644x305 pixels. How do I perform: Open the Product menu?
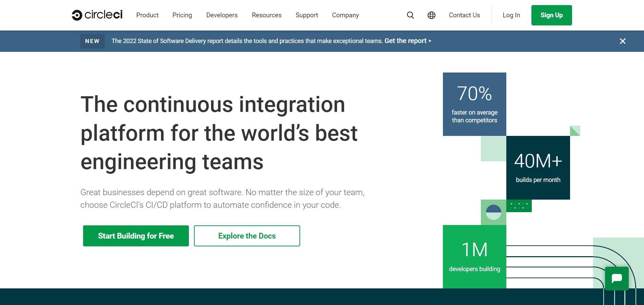[x=147, y=15]
